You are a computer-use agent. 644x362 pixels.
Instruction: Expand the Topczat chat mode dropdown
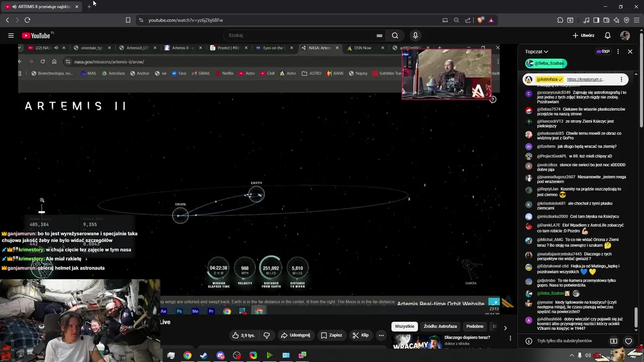click(536, 51)
